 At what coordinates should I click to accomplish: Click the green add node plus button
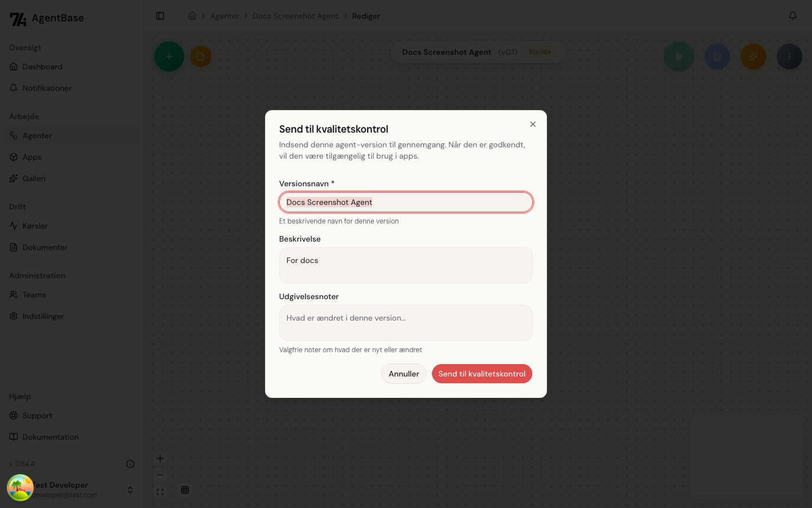[x=169, y=56]
